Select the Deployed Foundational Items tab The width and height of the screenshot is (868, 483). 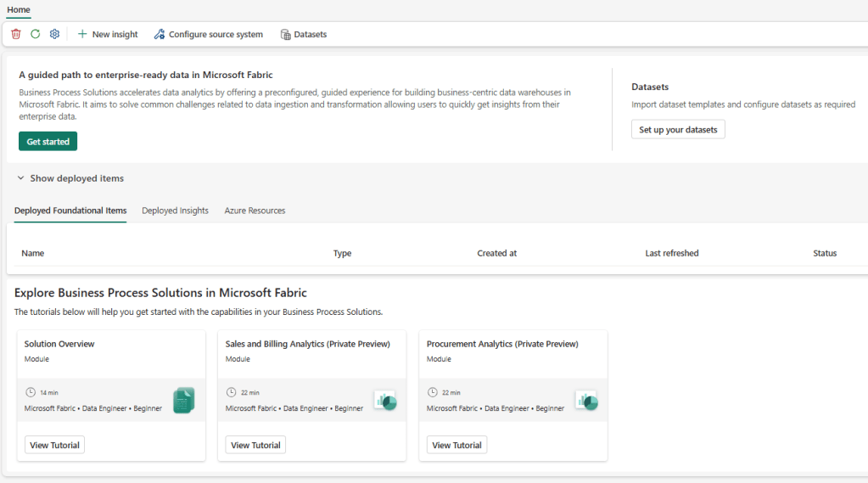(70, 211)
